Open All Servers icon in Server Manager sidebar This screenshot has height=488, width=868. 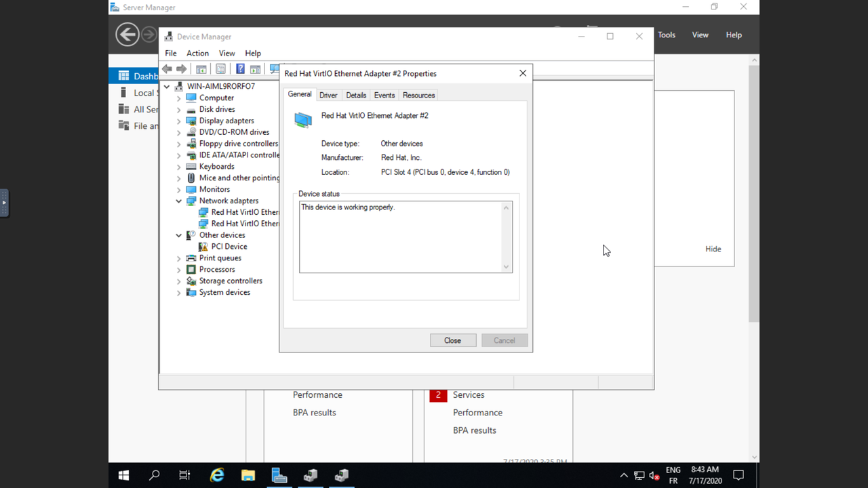tap(123, 109)
